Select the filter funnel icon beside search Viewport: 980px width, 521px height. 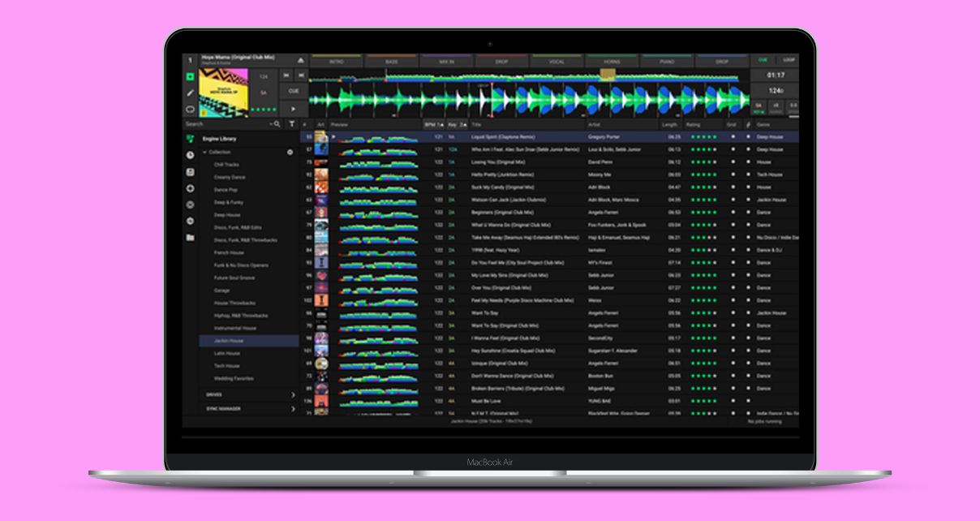click(x=292, y=123)
